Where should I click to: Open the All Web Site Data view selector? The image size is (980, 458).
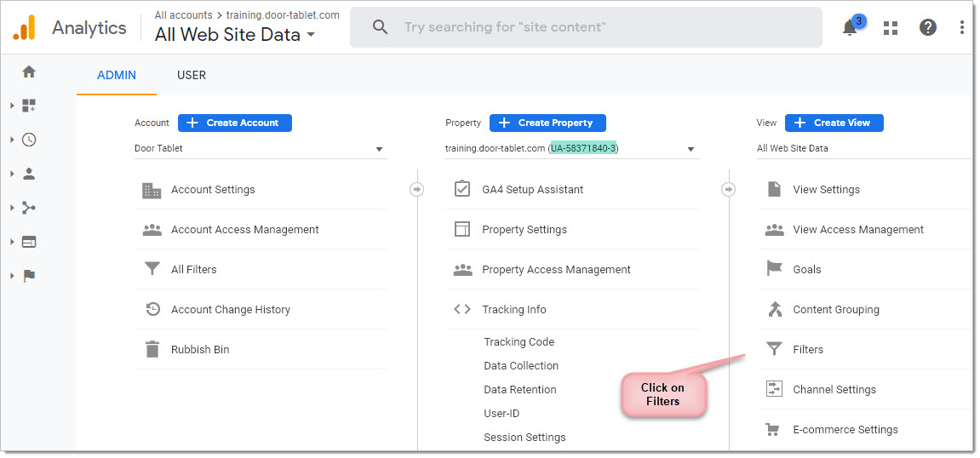[x=235, y=35]
